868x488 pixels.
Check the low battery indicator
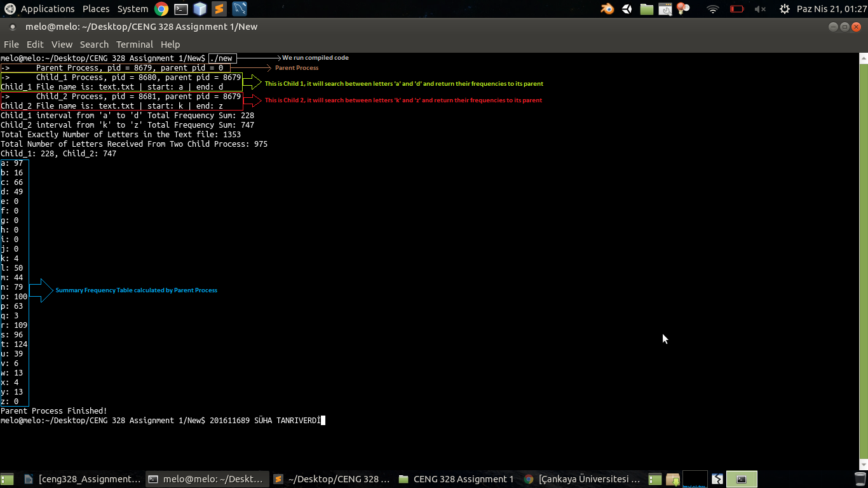pyautogui.click(x=737, y=9)
